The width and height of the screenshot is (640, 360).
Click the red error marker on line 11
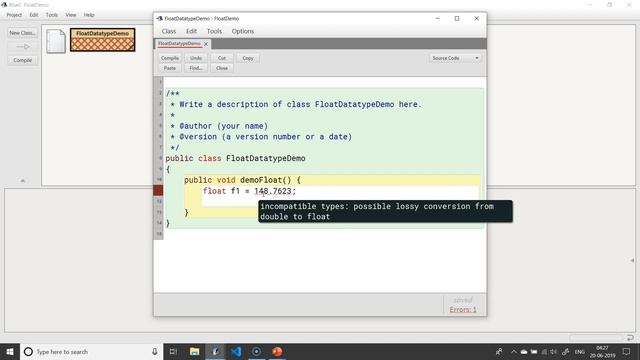158,191
